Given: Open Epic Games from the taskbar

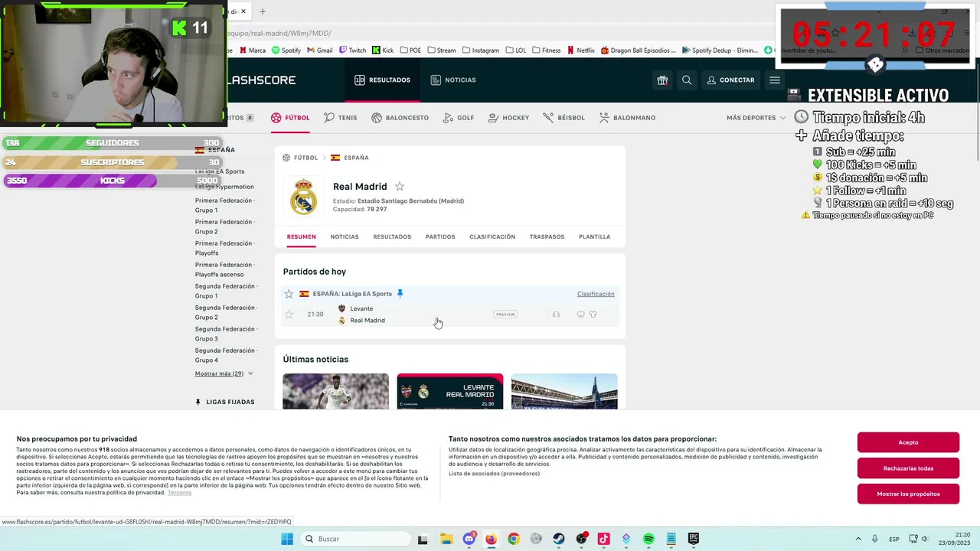Looking at the screenshot, I should 693,539.
